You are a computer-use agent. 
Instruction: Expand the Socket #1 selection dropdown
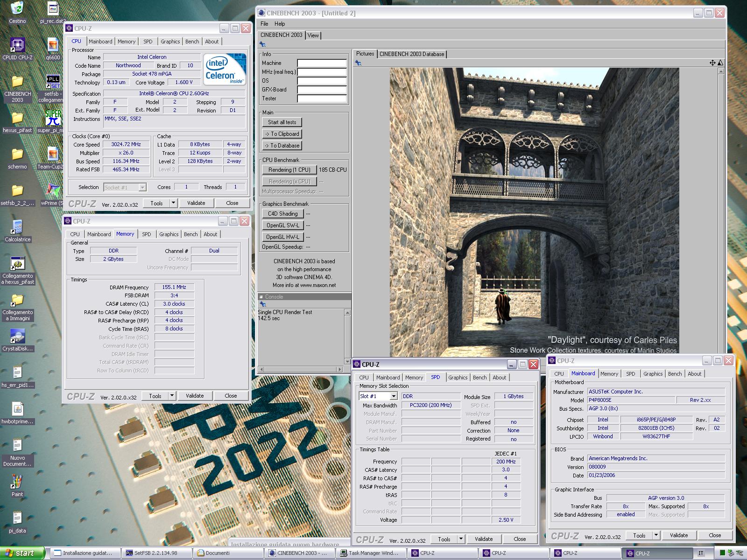[x=142, y=188]
